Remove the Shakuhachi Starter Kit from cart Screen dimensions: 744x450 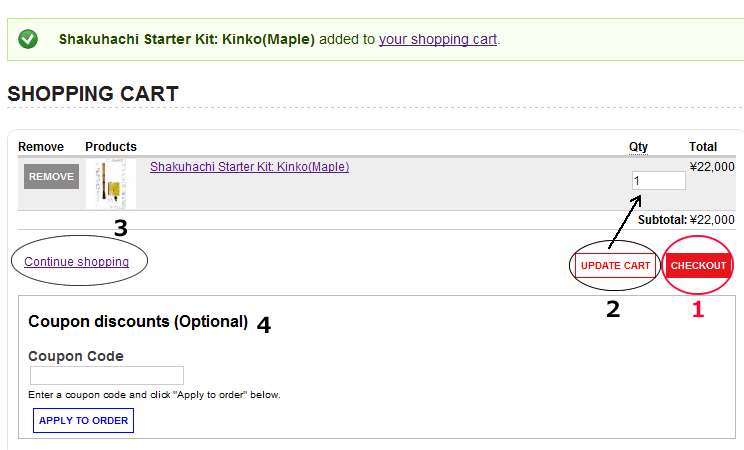pos(51,177)
